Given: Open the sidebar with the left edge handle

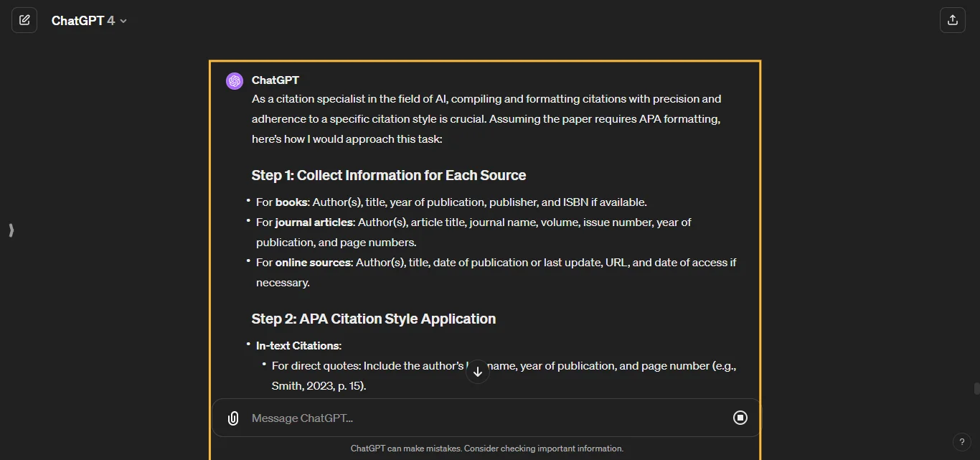Looking at the screenshot, I should click(11, 230).
